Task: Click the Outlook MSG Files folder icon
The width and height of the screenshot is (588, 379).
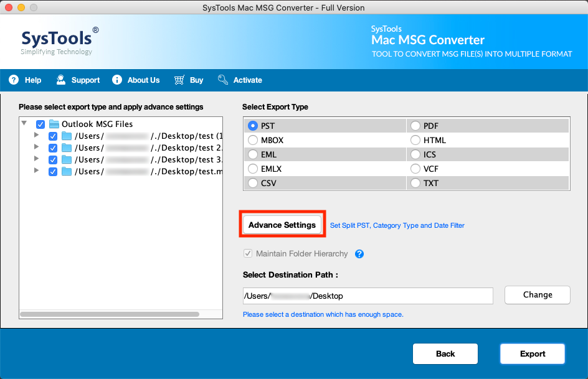Action: [54, 124]
